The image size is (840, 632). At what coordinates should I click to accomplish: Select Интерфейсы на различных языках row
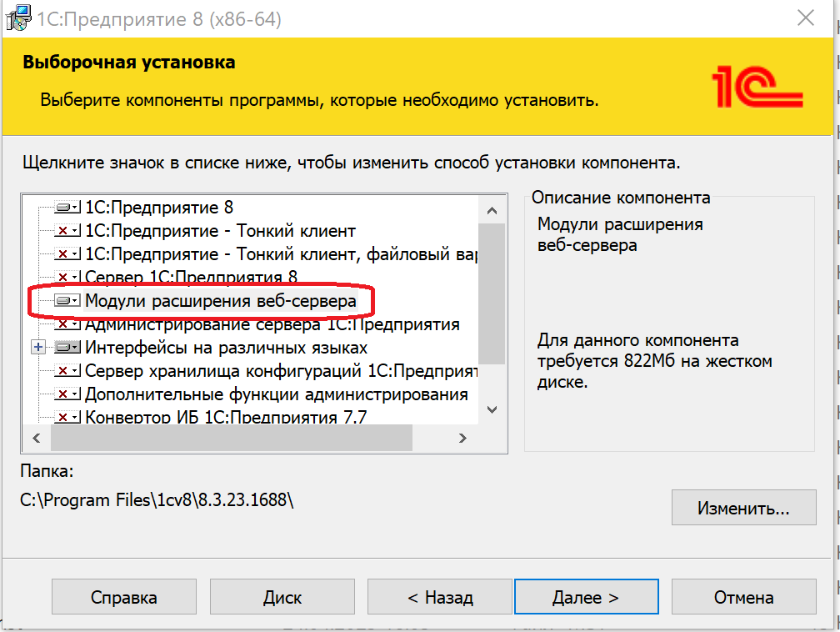coord(226,348)
